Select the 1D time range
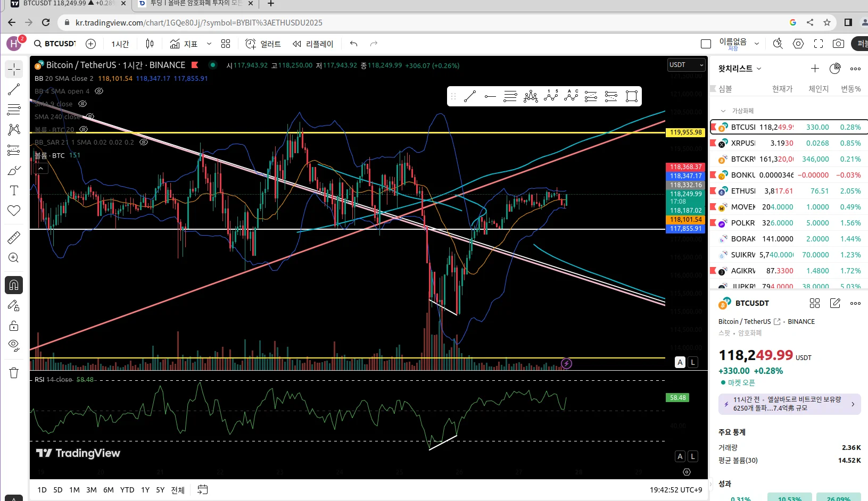Screen dimensions: 868x501 [42, 490]
